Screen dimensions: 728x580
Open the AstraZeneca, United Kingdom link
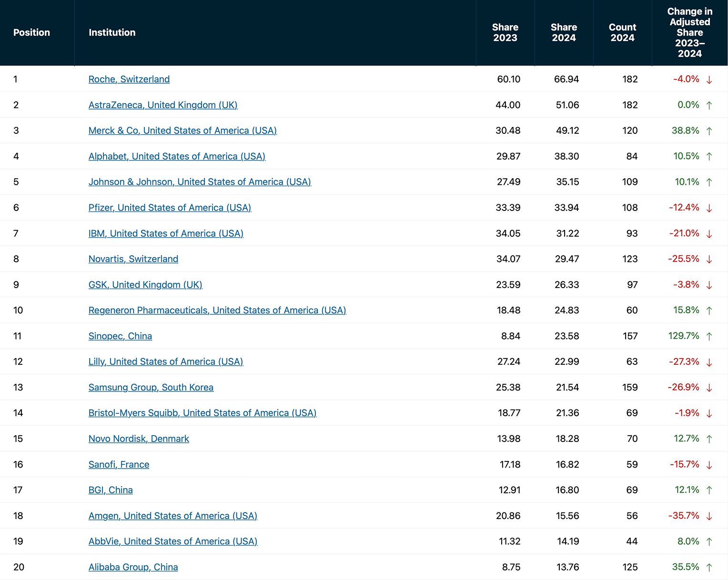(163, 105)
